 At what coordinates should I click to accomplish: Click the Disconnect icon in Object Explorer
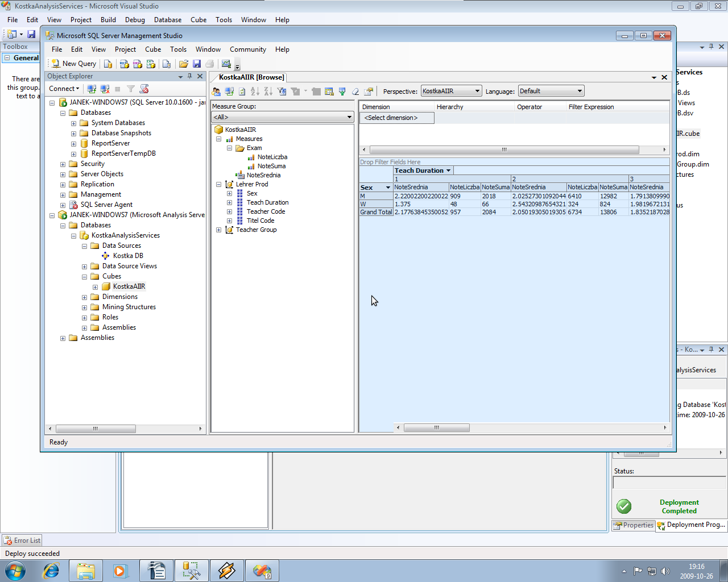coord(105,89)
